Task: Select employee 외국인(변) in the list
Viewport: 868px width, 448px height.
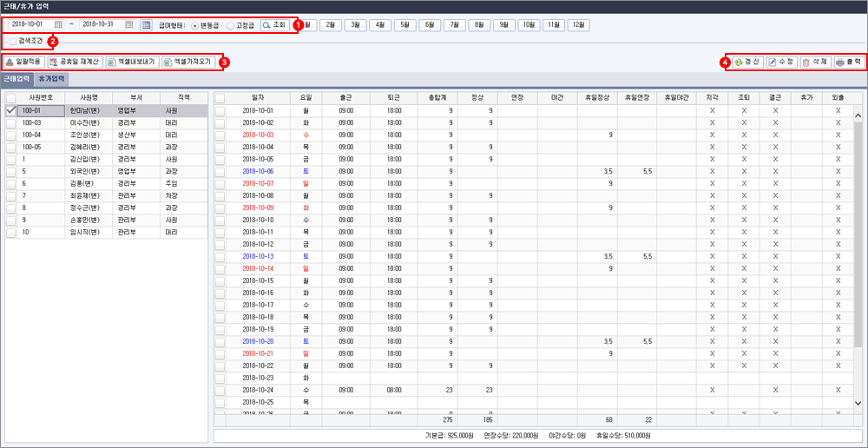Action: click(x=88, y=171)
